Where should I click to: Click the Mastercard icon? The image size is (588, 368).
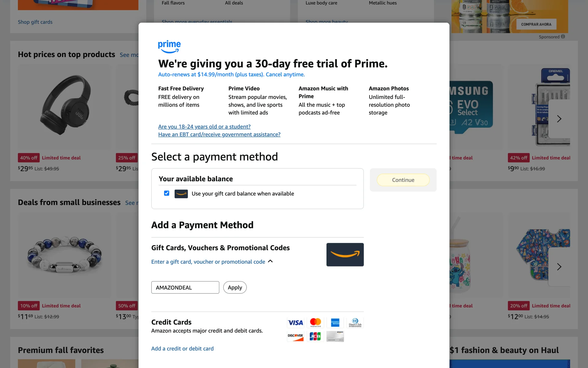315,323
